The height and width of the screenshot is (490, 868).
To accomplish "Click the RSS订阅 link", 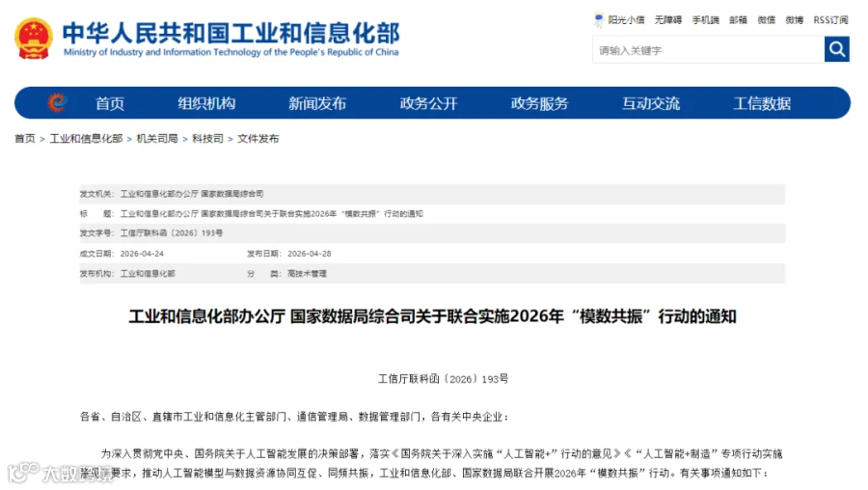I will 830,20.
